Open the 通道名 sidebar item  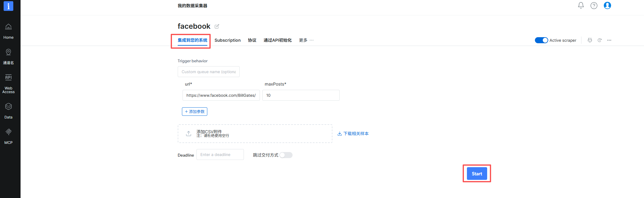(x=8, y=57)
